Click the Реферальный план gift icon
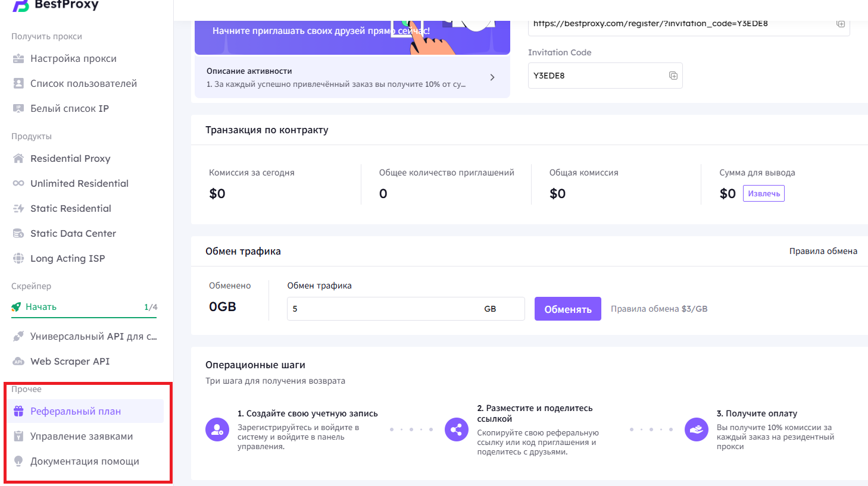868x486 pixels. (x=18, y=411)
